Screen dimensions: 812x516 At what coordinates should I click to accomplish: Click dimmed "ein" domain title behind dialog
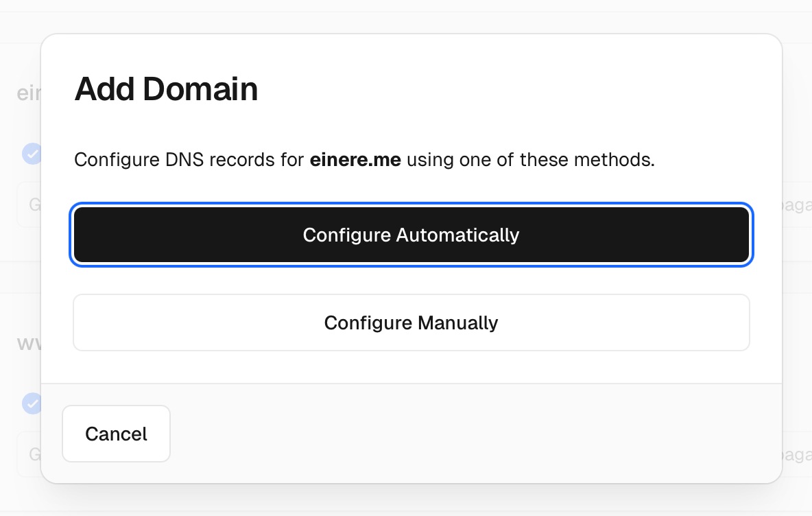29,93
